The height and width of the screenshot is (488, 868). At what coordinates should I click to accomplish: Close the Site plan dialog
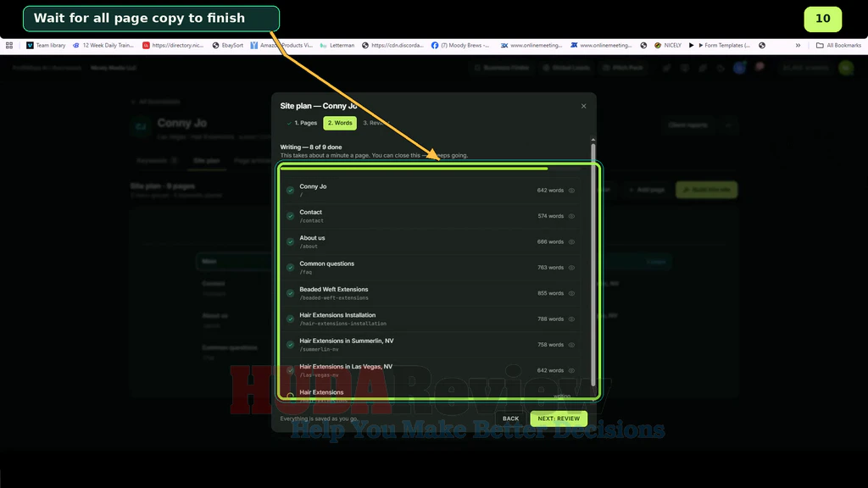[x=583, y=106]
